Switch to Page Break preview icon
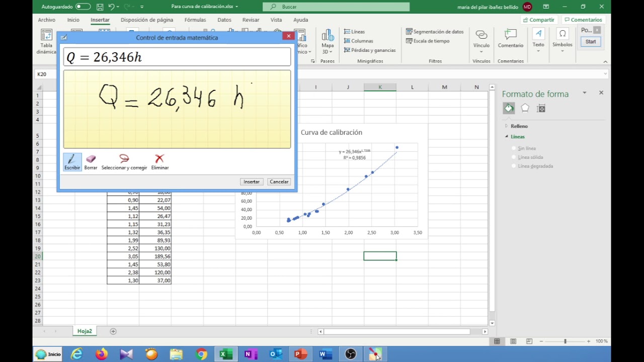This screenshot has height=362, width=644. pos(529,341)
